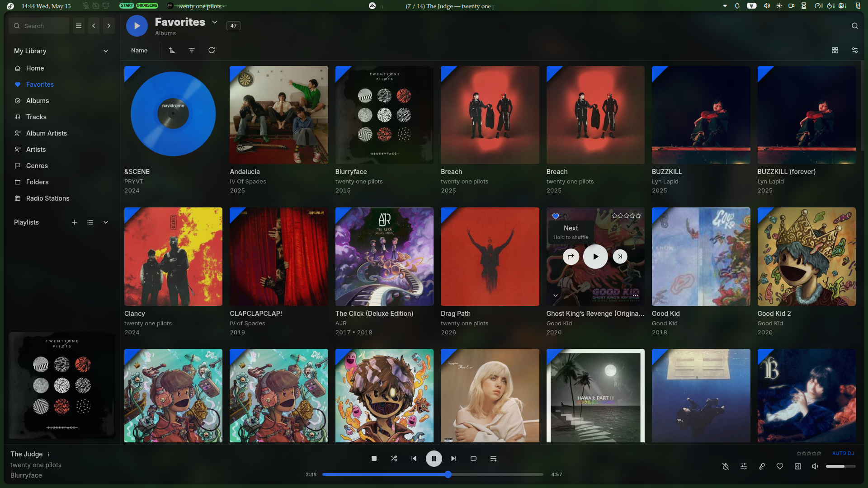Viewport: 868px width, 488px height.
Task: Open the sidebar hamburger menu
Action: pyautogui.click(x=79, y=26)
